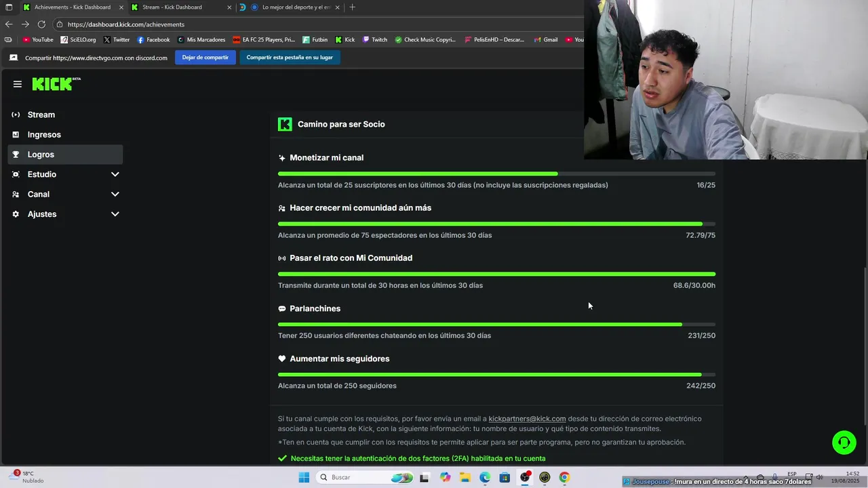868x488 pixels.
Task: Reload the current page
Action: (41, 24)
